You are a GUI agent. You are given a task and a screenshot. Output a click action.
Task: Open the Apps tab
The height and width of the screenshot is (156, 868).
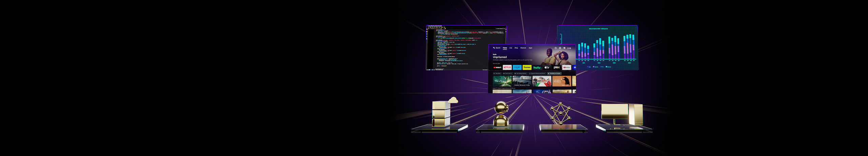coord(530,48)
